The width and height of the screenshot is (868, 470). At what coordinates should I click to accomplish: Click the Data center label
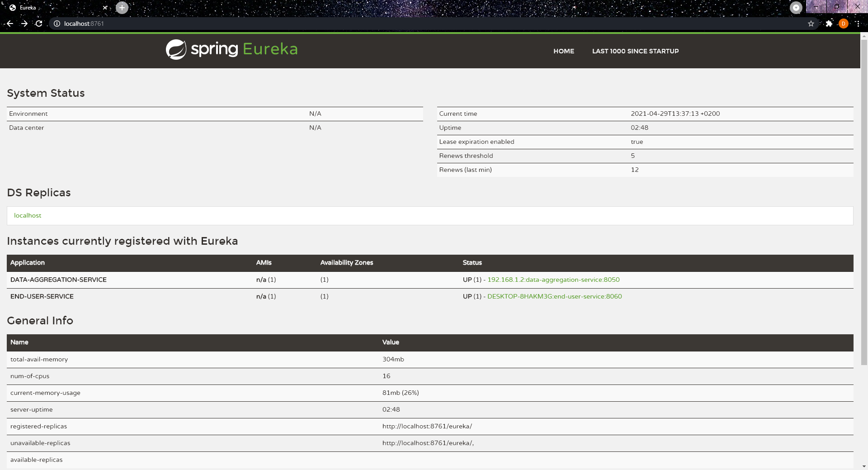(x=26, y=128)
